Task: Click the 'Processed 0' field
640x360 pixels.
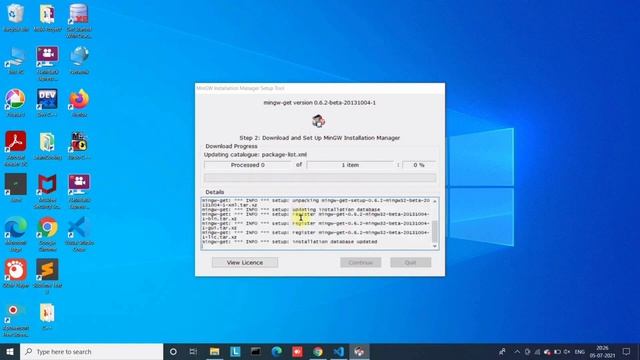Action: [248, 165]
